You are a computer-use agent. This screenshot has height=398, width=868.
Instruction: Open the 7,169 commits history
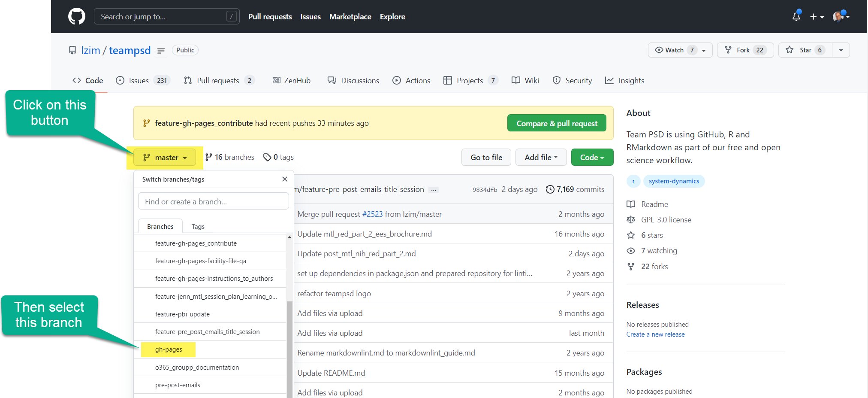pos(575,189)
